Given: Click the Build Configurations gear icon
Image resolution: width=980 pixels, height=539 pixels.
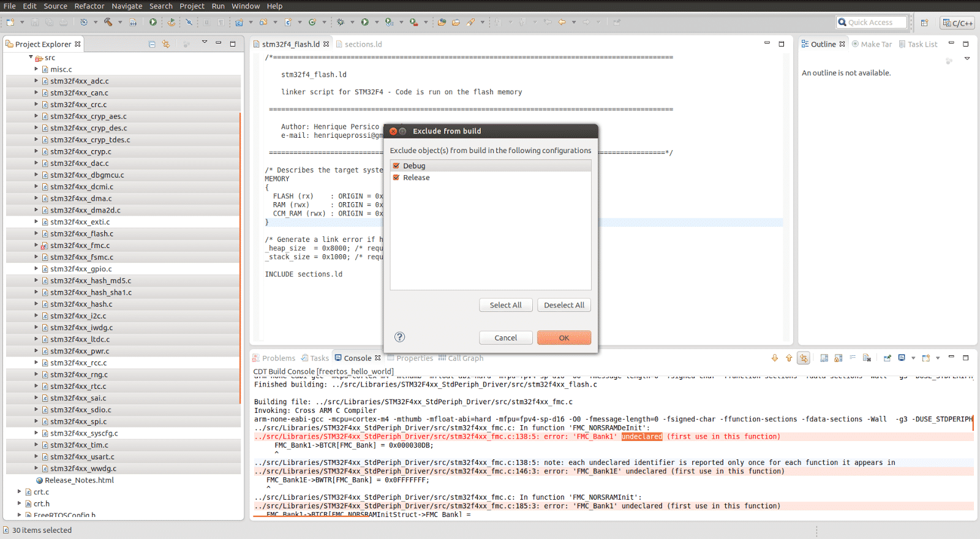Looking at the screenshot, I should [84, 22].
